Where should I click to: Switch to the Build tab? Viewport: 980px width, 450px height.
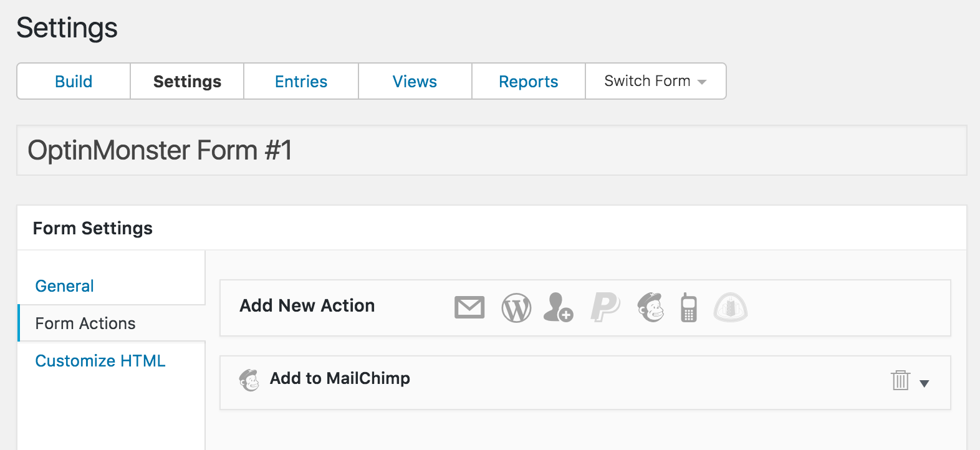[x=74, y=81]
